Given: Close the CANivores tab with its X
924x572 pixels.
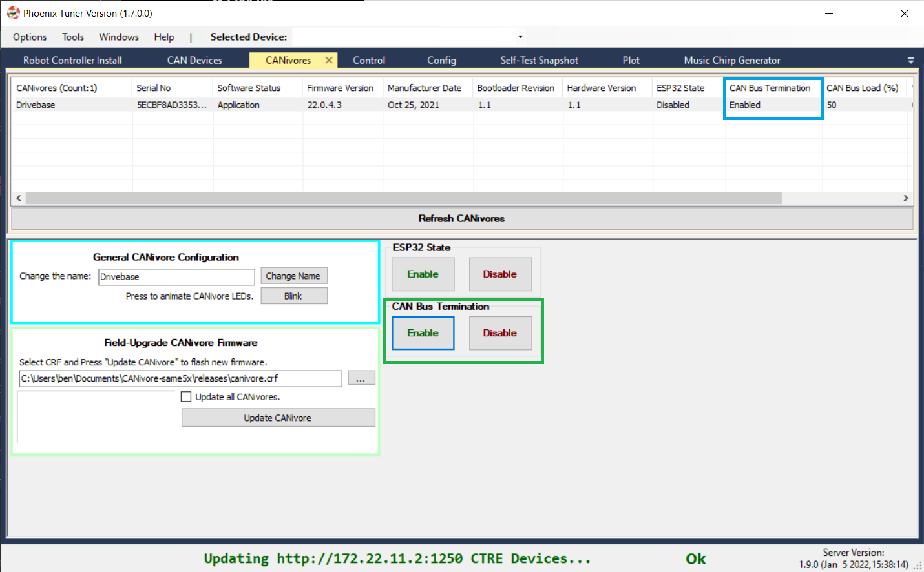Looking at the screenshot, I should (329, 60).
